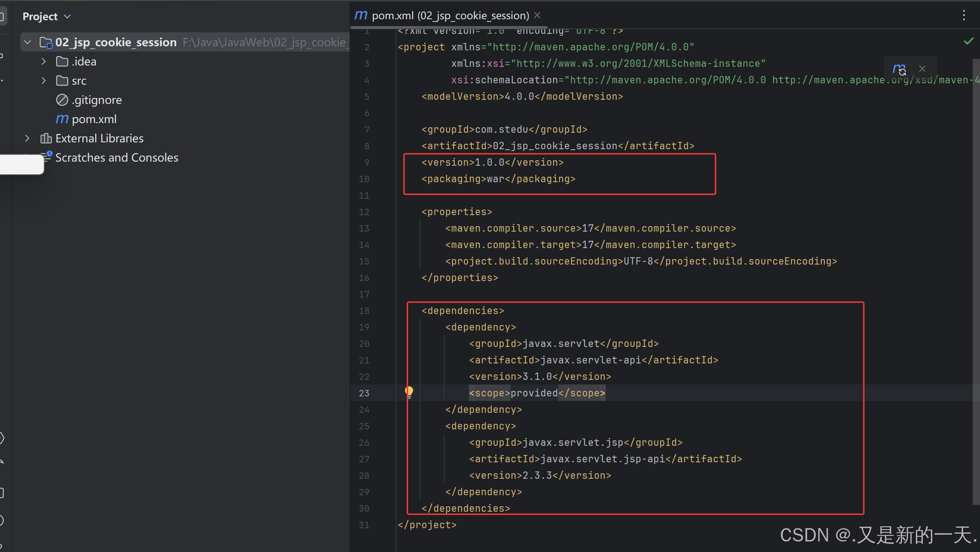Close the pom.xml editor tab

[538, 16]
